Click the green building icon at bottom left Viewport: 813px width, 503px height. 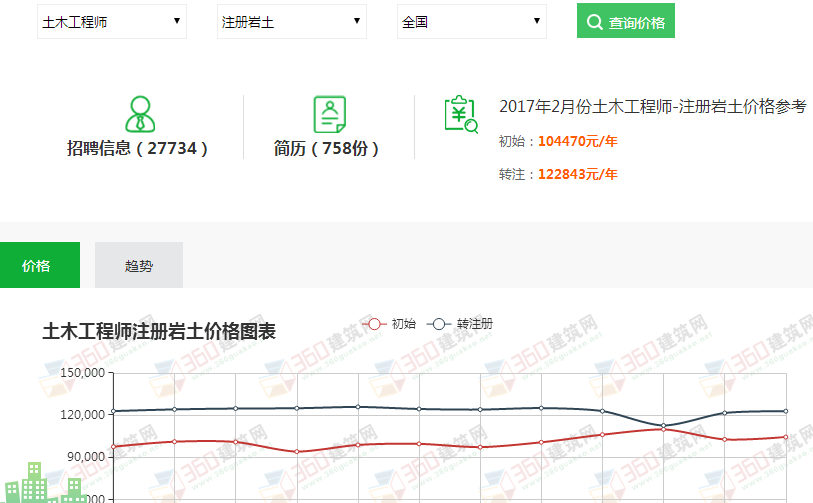[45, 484]
